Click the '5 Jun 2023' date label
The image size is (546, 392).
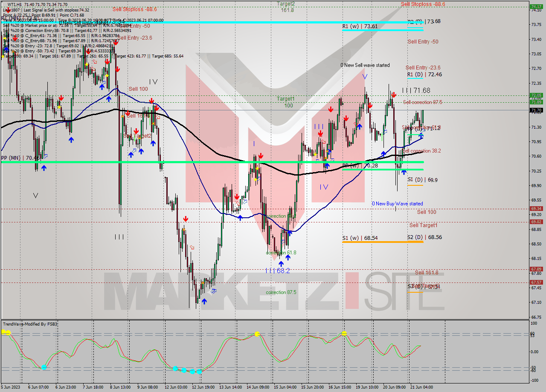(11, 387)
